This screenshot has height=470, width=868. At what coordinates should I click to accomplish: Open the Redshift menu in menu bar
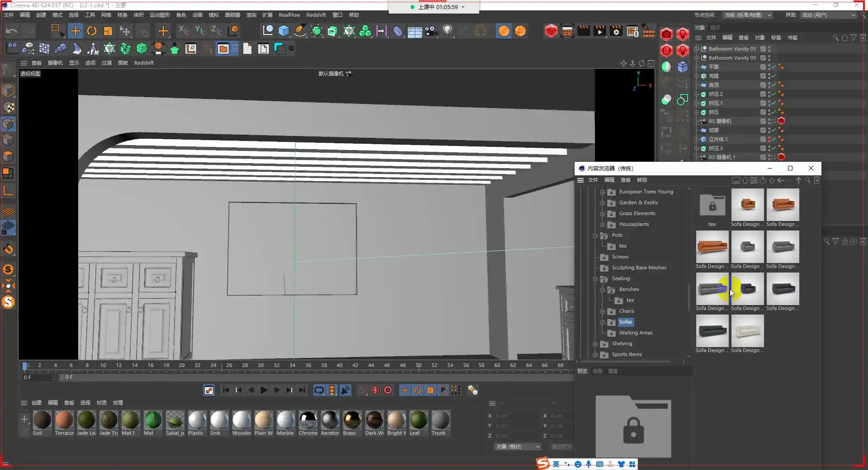pos(316,15)
